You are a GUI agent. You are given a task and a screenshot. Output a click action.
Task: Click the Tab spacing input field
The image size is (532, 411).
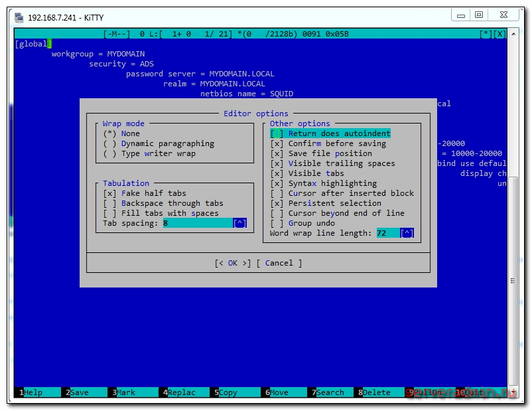coord(197,223)
